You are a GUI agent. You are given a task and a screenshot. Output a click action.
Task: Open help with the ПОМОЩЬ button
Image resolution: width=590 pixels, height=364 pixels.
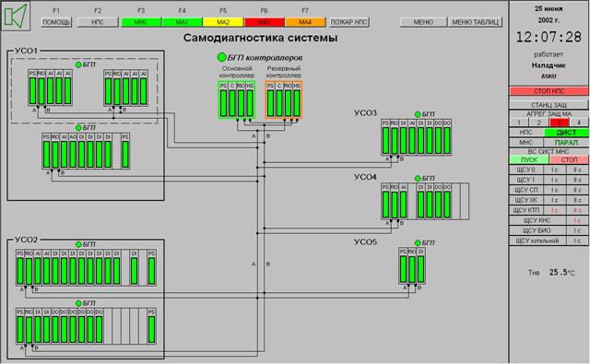tap(56, 22)
